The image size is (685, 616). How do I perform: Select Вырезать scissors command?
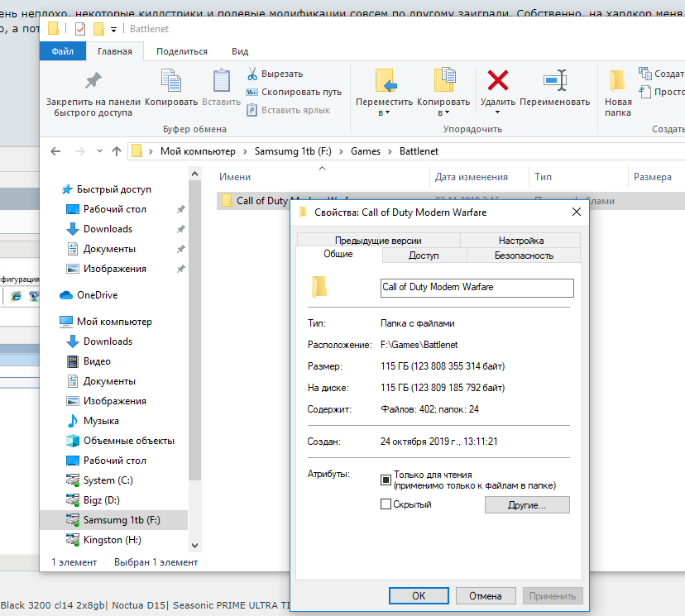(x=275, y=74)
